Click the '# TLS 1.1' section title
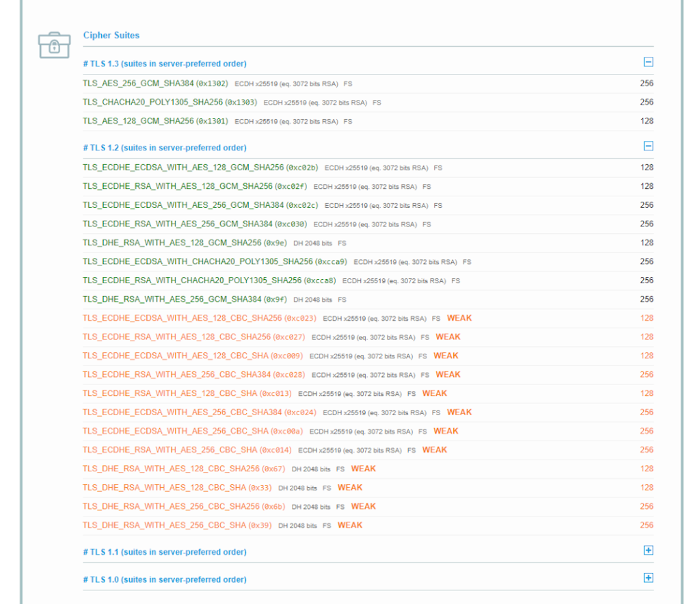 coord(165,552)
